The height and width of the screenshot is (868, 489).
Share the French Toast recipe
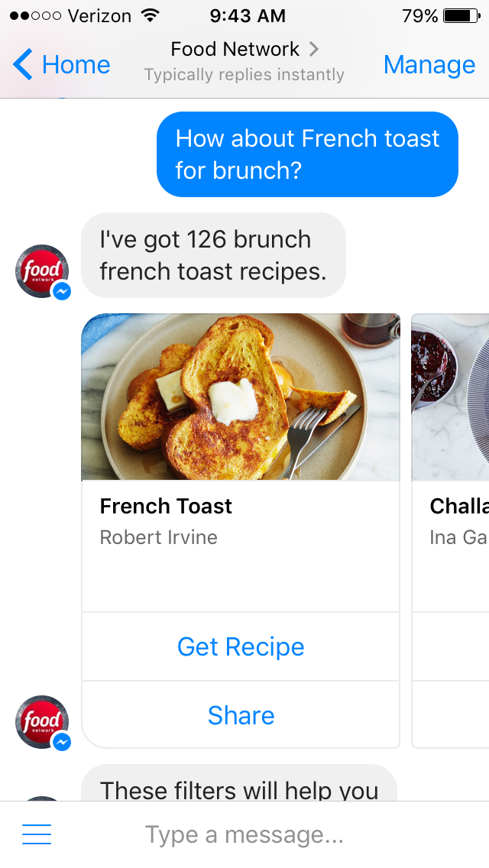click(x=240, y=715)
